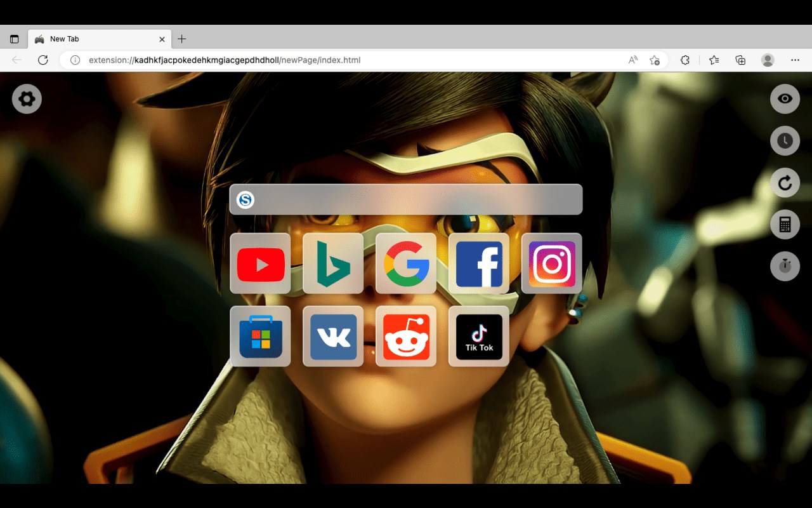812x508 pixels.
Task: Open the browser profile avatar
Action: pos(768,60)
